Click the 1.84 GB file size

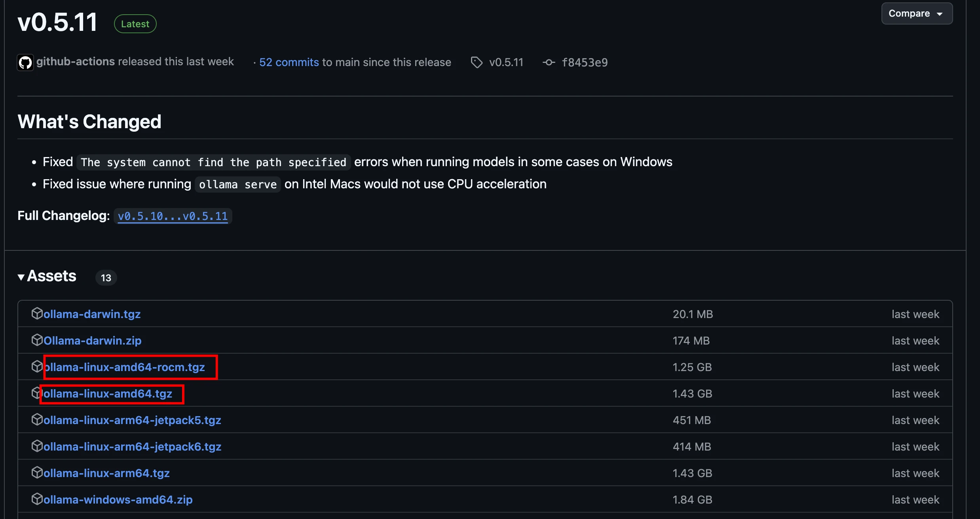692,500
